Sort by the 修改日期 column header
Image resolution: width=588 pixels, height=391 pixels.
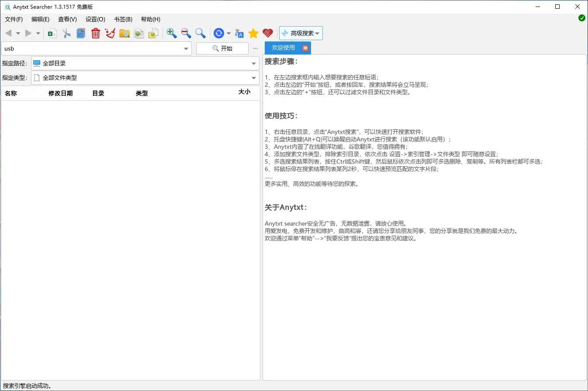(x=61, y=93)
